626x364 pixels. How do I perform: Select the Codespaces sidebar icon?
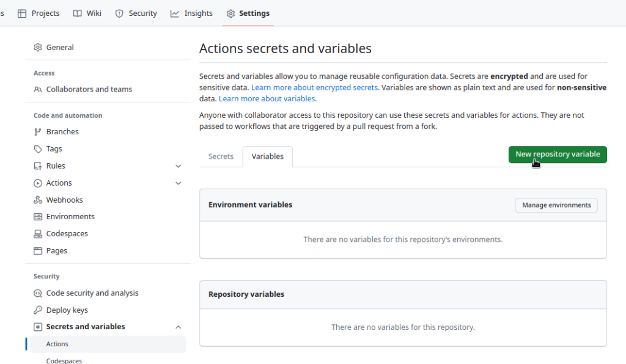[x=38, y=233]
